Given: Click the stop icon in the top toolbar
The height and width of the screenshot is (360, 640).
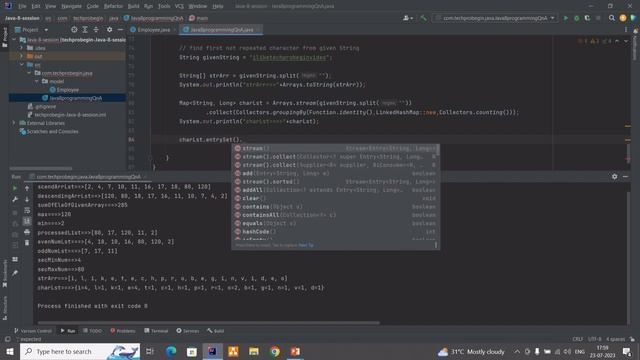Looking at the screenshot, I should [598, 18].
